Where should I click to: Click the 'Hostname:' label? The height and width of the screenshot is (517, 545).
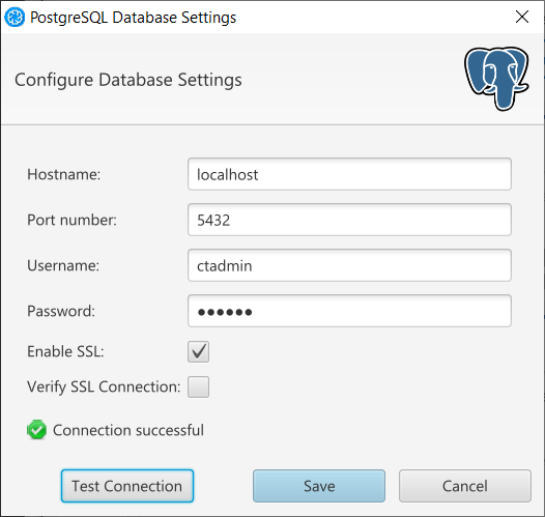click(64, 174)
